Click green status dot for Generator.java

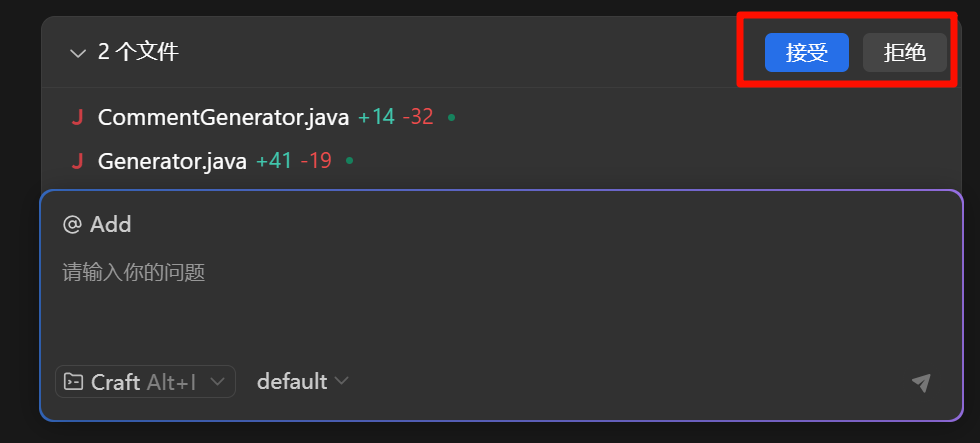[x=349, y=161]
